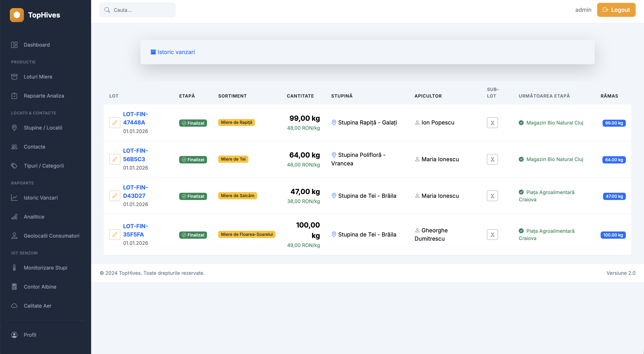This screenshot has height=354, width=644.
Task: Open lot details via LOT-FIN-47448A link
Action: coord(135,118)
